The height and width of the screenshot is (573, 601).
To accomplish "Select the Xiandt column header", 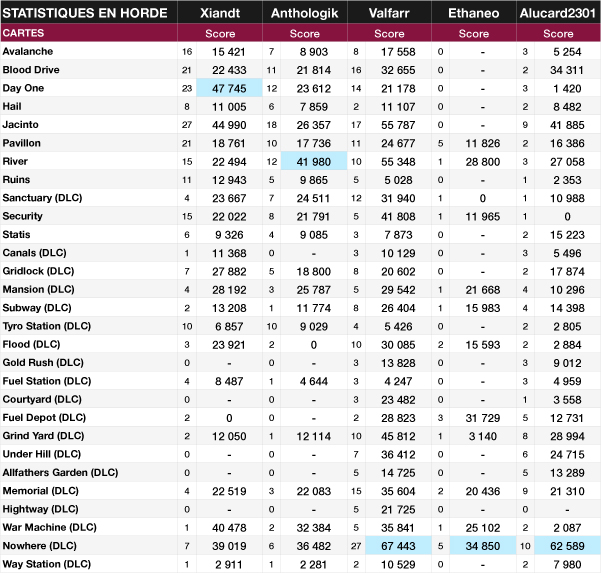I will (220, 13).
